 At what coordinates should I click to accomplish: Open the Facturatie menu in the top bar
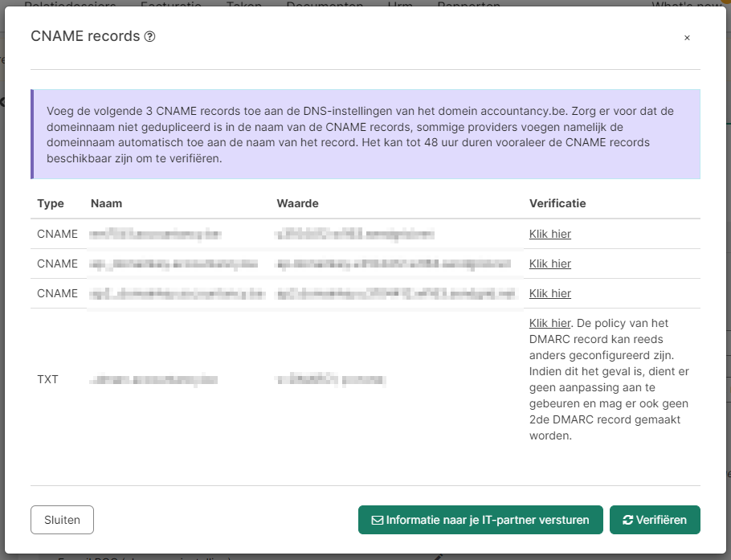[172, 5]
